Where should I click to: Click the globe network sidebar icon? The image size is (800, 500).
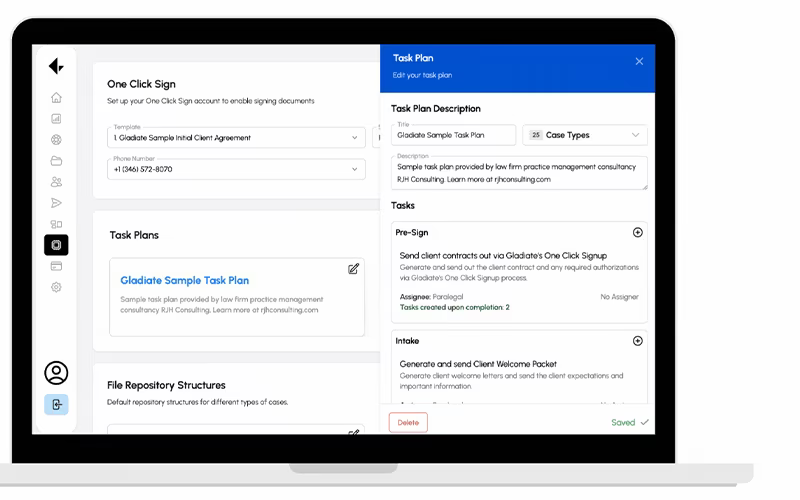(56, 140)
